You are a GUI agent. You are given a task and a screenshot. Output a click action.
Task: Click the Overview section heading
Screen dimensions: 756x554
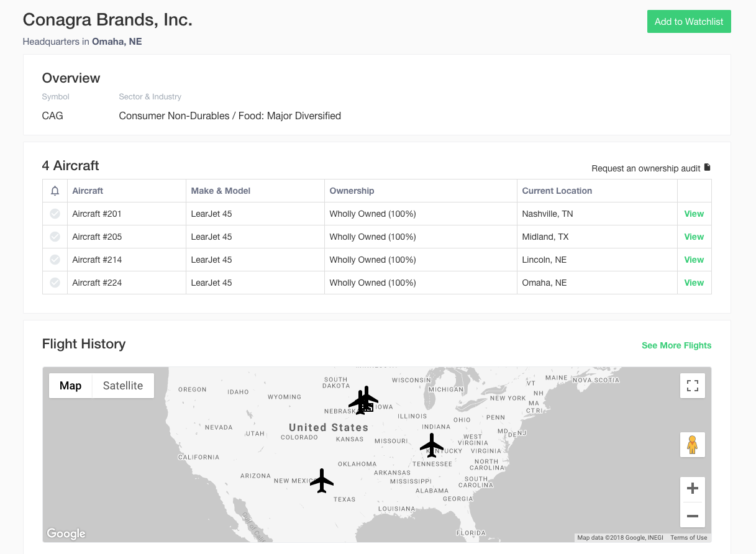point(71,78)
